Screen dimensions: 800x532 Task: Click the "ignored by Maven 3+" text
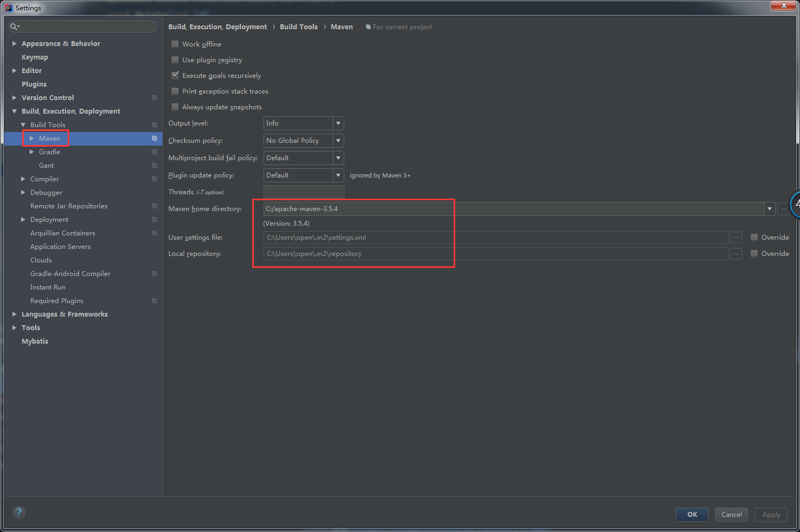click(x=380, y=175)
